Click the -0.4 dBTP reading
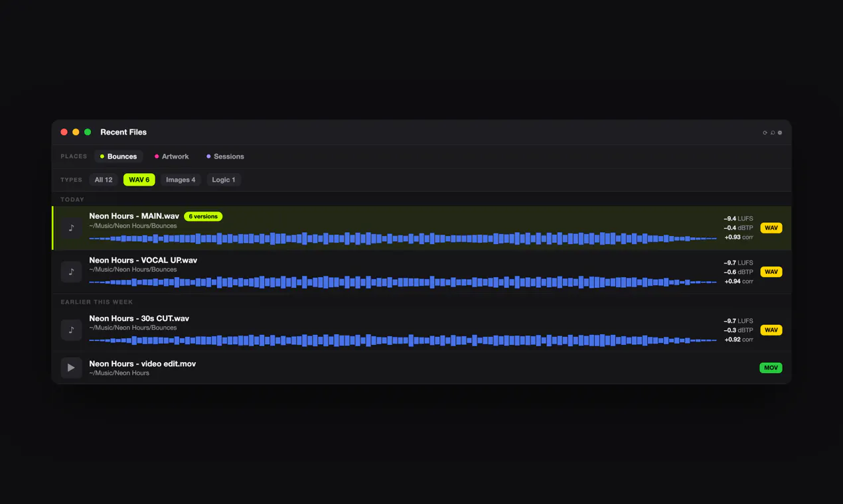 tap(738, 227)
